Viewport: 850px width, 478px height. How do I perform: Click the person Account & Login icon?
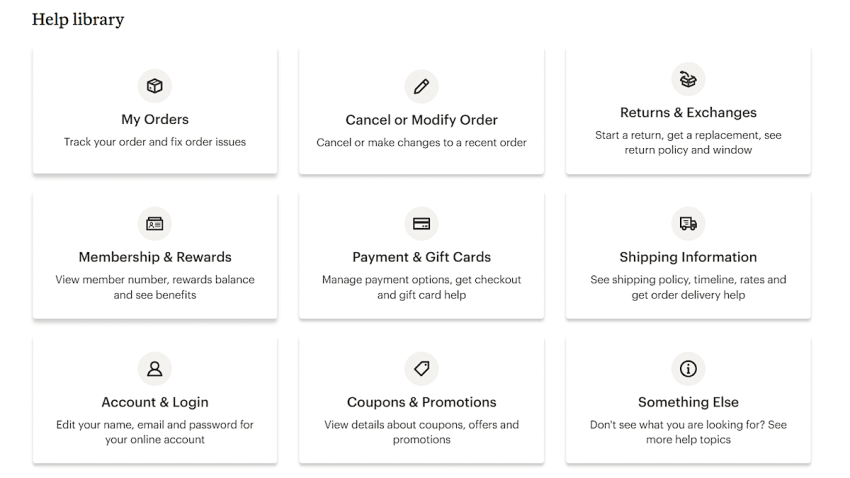click(x=155, y=369)
